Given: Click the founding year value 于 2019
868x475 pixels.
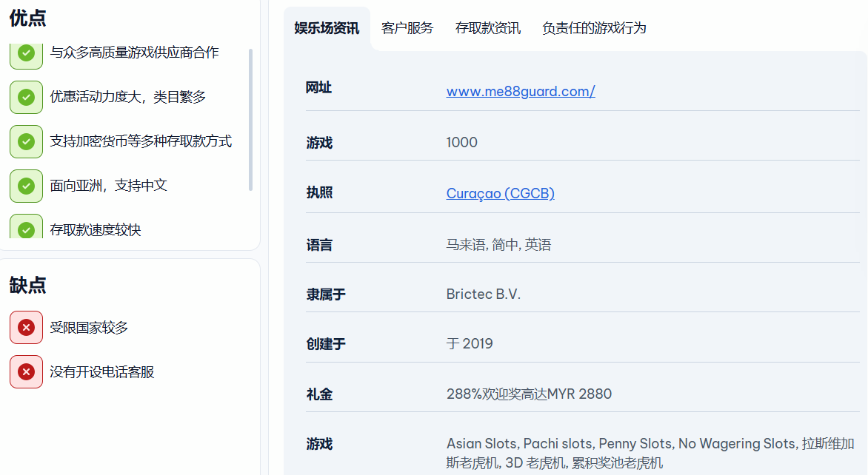Looking at the screenshot, I should click(x=470, y=343).
